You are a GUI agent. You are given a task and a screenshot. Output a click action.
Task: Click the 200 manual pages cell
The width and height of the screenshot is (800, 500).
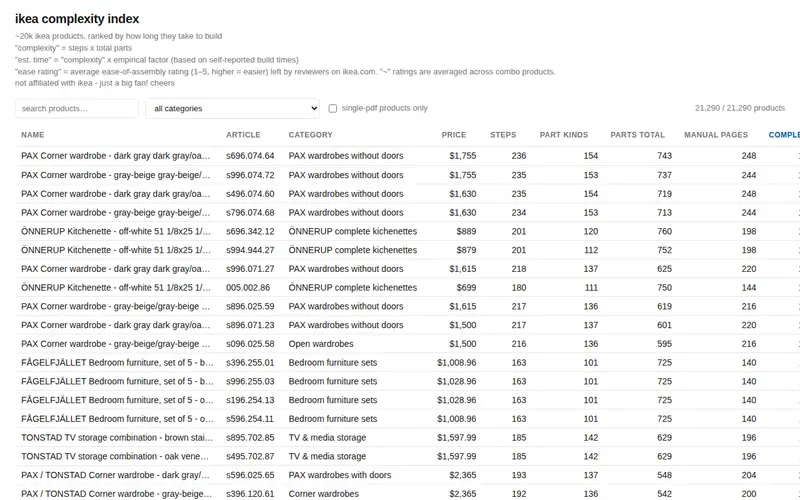749,494
